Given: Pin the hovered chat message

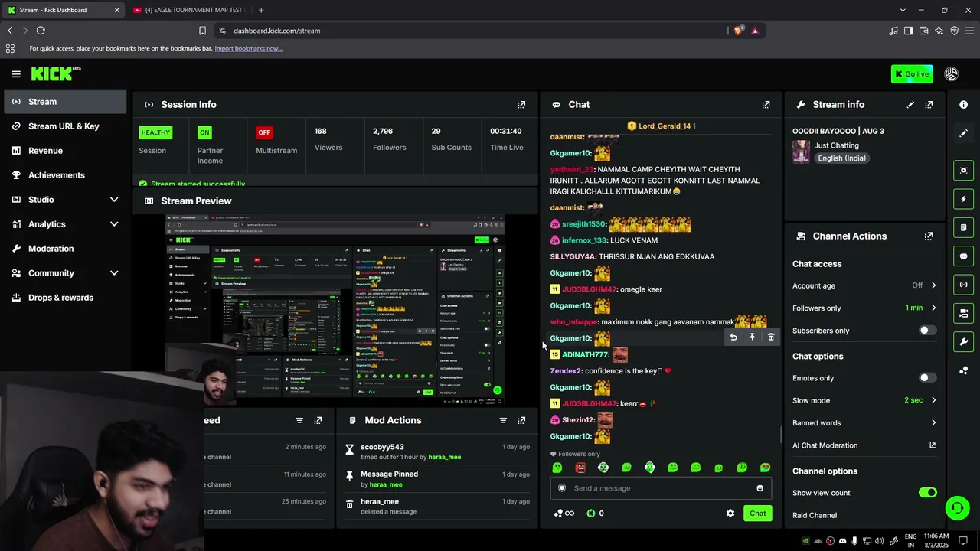Looking at the screenshot, I should [752, 337].
